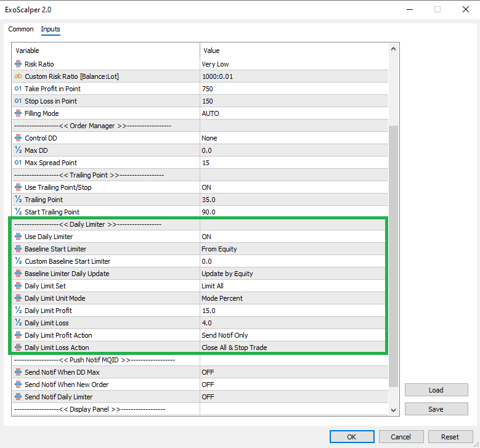Click the Daily Limit Loss Action icon
Screen dimensions: 480x448
pyautogui.click(x=18, y=348)
